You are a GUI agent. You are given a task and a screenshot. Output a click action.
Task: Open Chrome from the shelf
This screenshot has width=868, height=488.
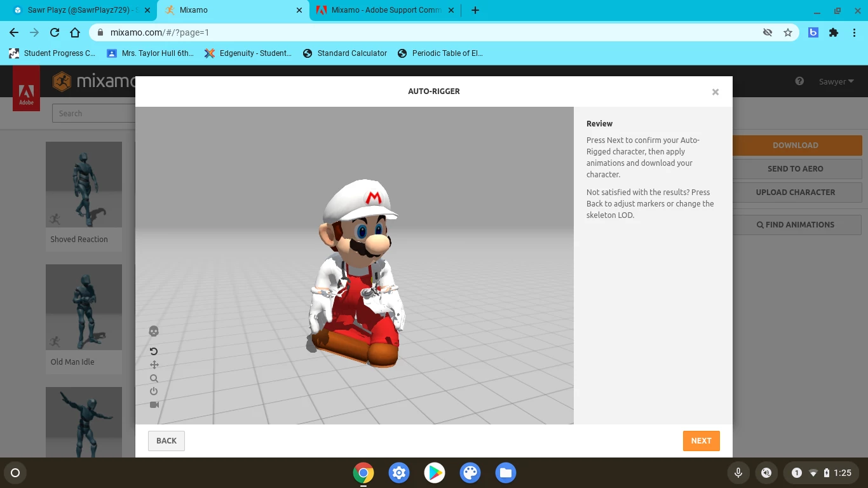363,473
